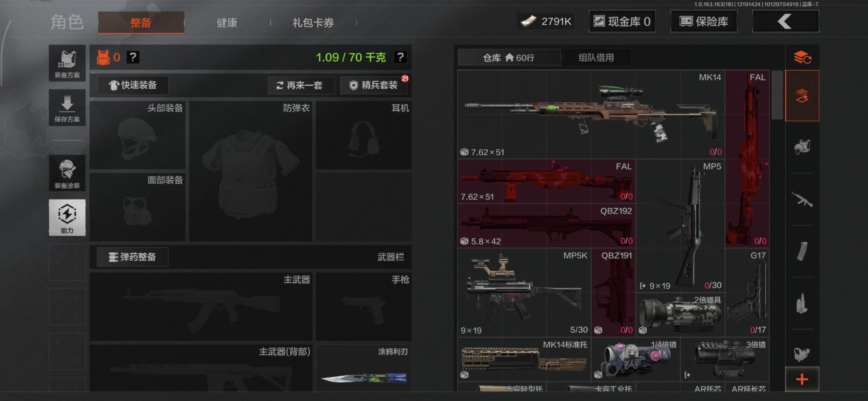Select the 主武器 primary weapon slot

(x=201, y=306)
